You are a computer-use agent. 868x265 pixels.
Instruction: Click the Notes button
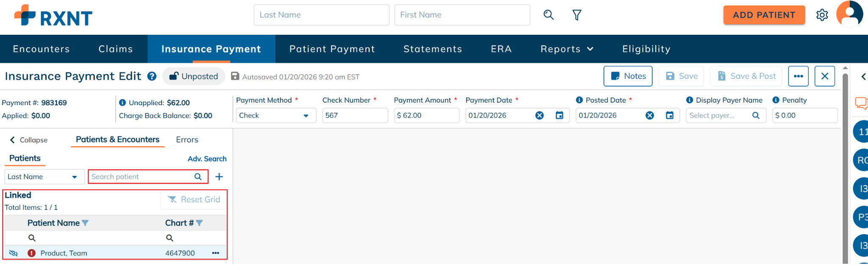click(628, 76)
